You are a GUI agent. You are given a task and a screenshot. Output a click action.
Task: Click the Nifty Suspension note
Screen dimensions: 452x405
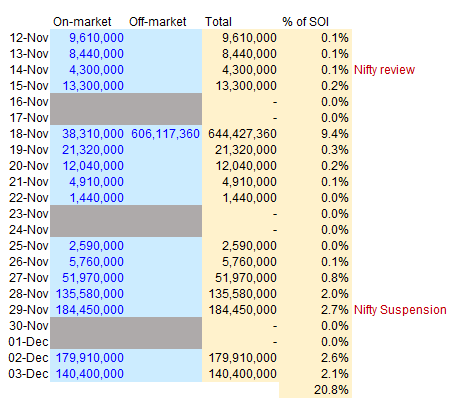click(x=400, y=310)
